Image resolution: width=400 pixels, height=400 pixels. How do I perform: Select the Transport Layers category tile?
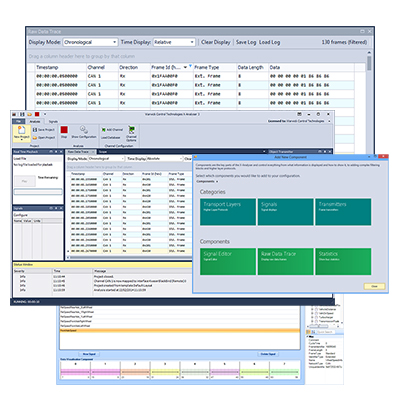[x=228, y=212]
